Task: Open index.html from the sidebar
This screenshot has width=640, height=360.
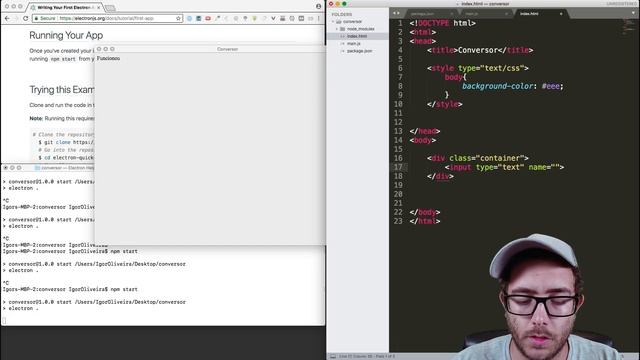Action: [x=357, y=36]
